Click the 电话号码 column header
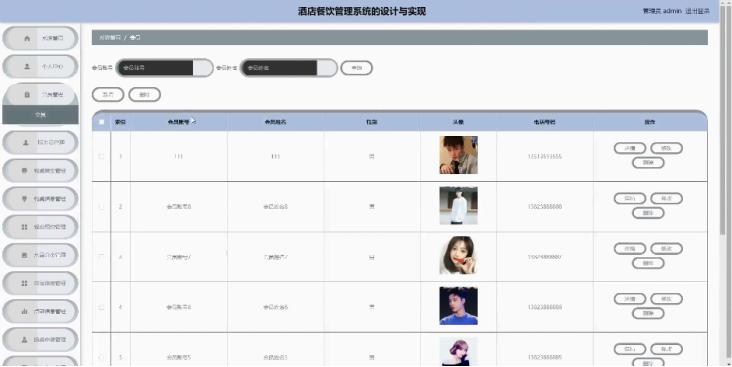Viewport: 732px width, 367px height. [x=544, y=122]
